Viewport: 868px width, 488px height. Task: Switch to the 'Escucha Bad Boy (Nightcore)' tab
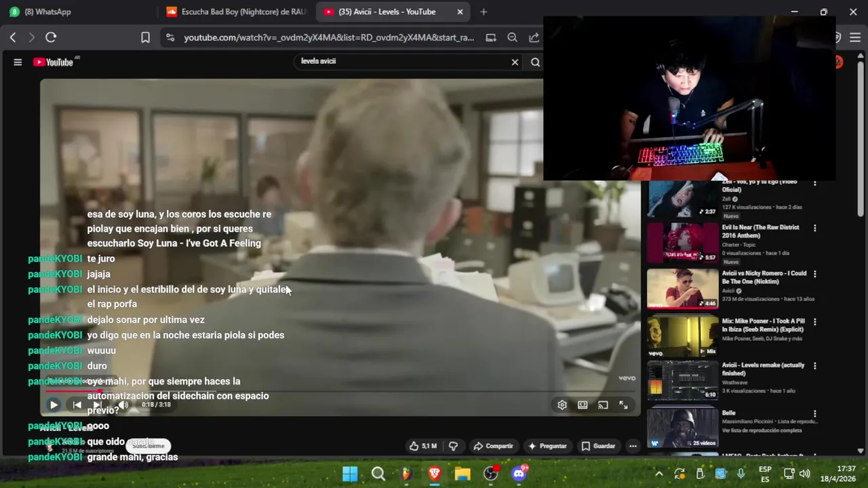[235, 12]
